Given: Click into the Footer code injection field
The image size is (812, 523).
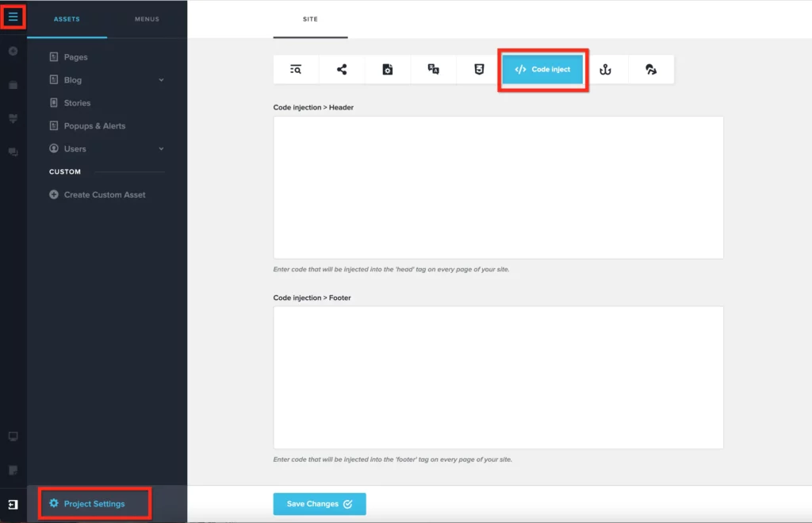Looking at the screenshot, I should (498, 378).
